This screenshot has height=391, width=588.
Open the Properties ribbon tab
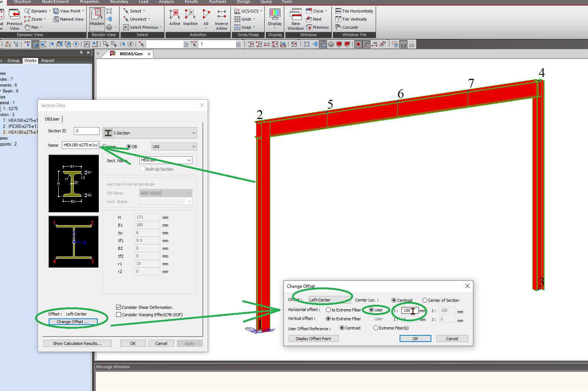(90, 2)
